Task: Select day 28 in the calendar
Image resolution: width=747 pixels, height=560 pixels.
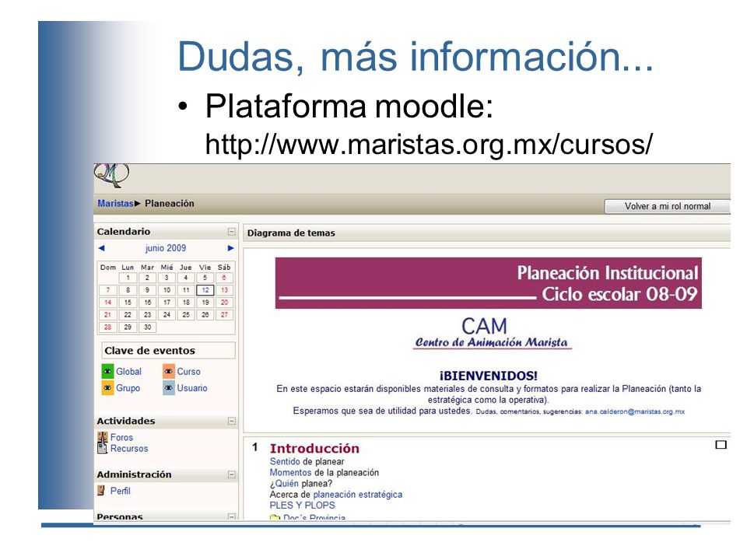Action: click(108, 327)
